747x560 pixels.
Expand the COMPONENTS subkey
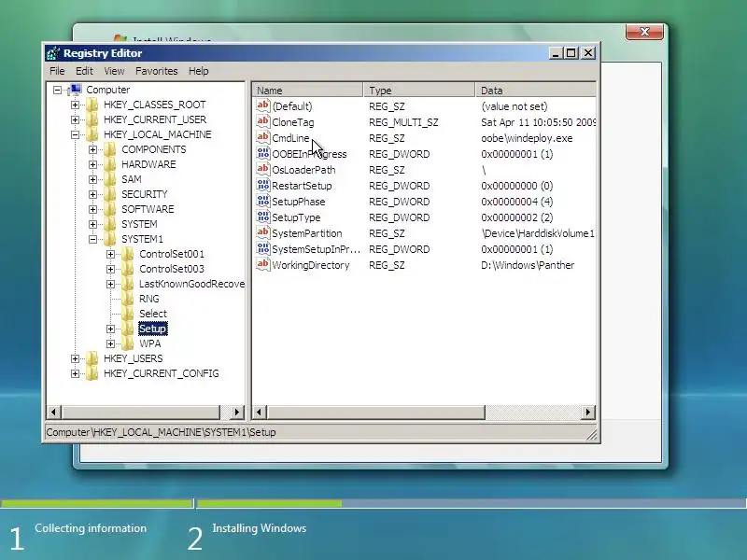pyautogui.click(x=92, y=149)
